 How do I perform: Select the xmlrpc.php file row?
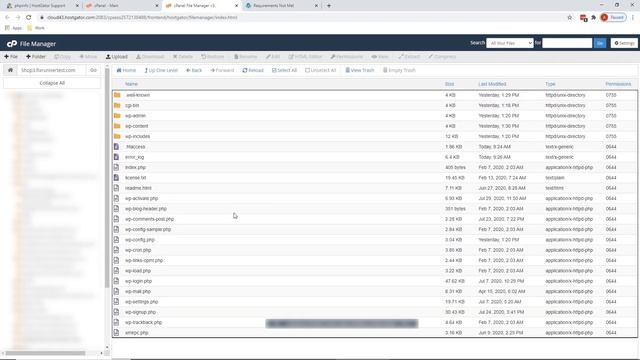click(374, 333)
